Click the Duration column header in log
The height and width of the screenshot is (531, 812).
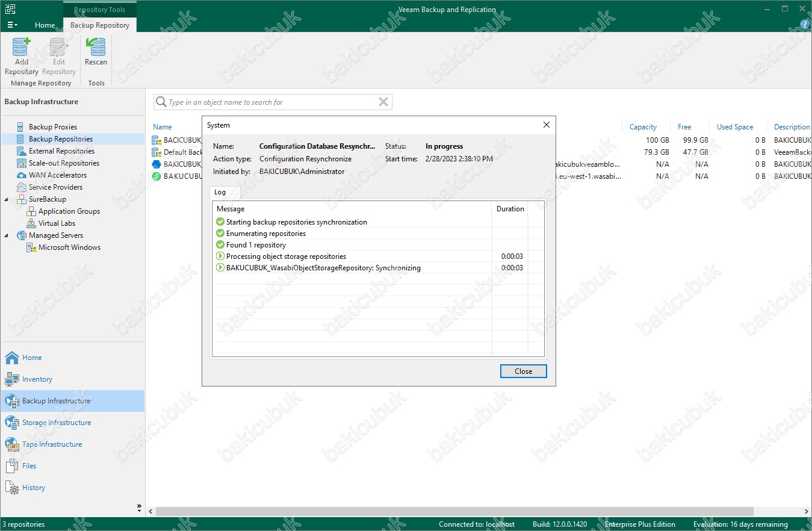click(x=510, y=209)
